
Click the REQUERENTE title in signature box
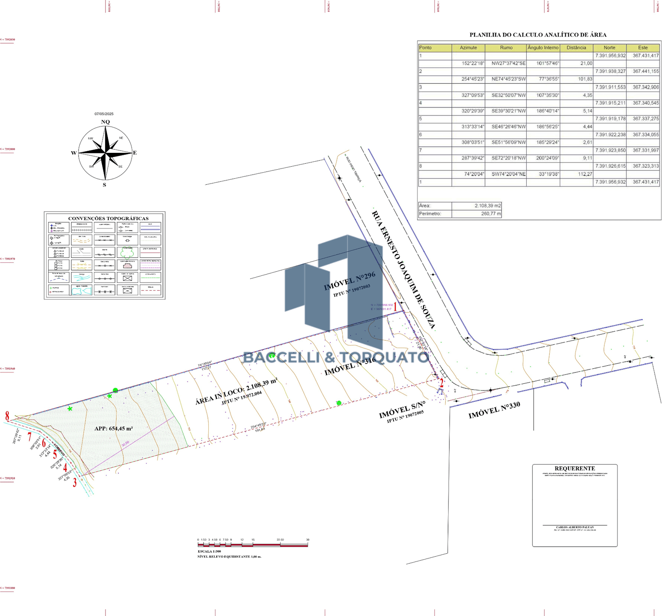point(575,469)
